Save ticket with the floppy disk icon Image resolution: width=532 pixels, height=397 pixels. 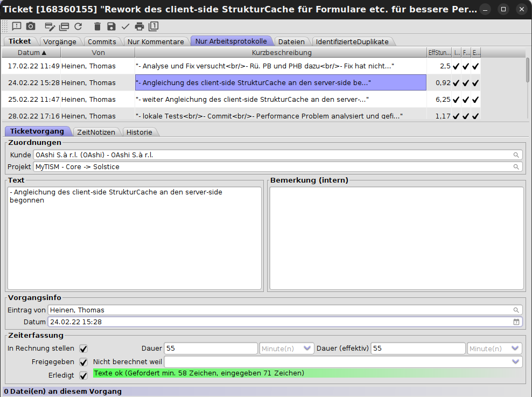point(111,26)
